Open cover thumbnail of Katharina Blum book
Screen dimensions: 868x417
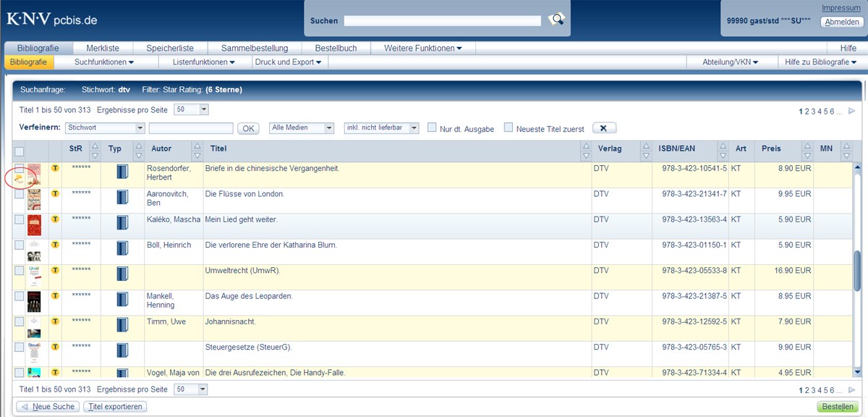click(34, 250)
